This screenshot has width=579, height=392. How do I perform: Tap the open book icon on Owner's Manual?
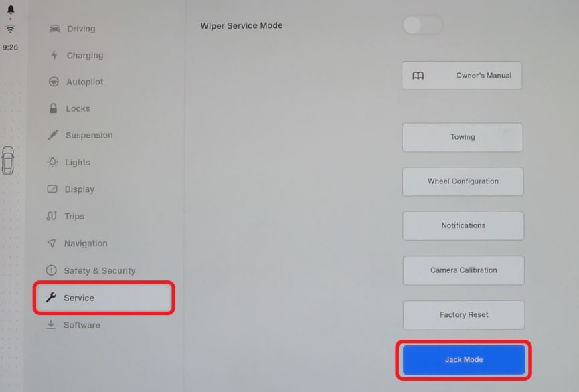(418, 76)
